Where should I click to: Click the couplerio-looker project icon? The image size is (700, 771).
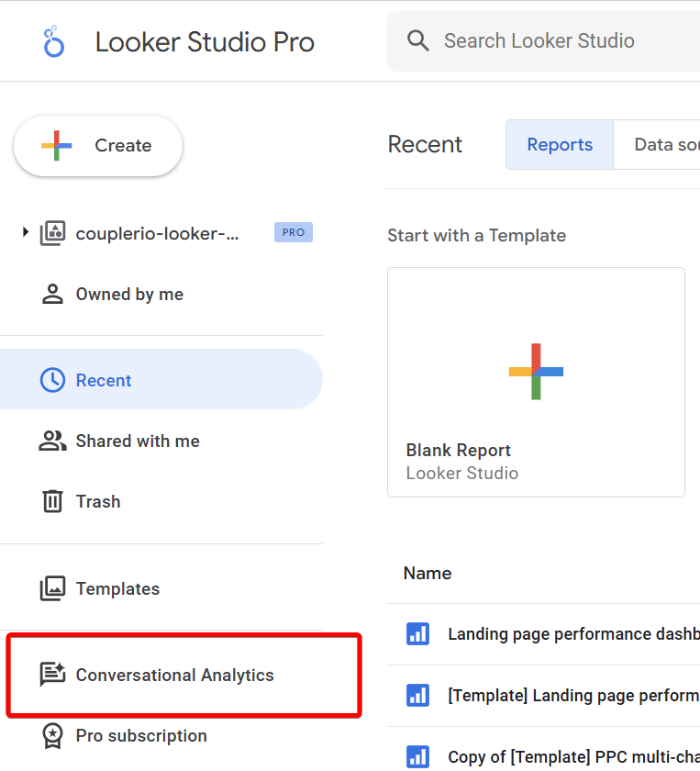click(52, 233)
